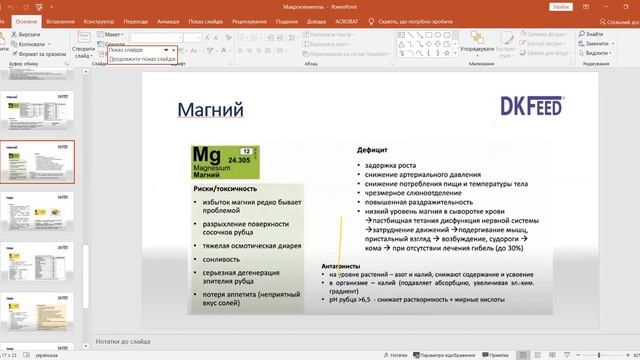The image size is (640, 360).
Task: Select the right arrow shape in gallery
Action: coord(429,44)
